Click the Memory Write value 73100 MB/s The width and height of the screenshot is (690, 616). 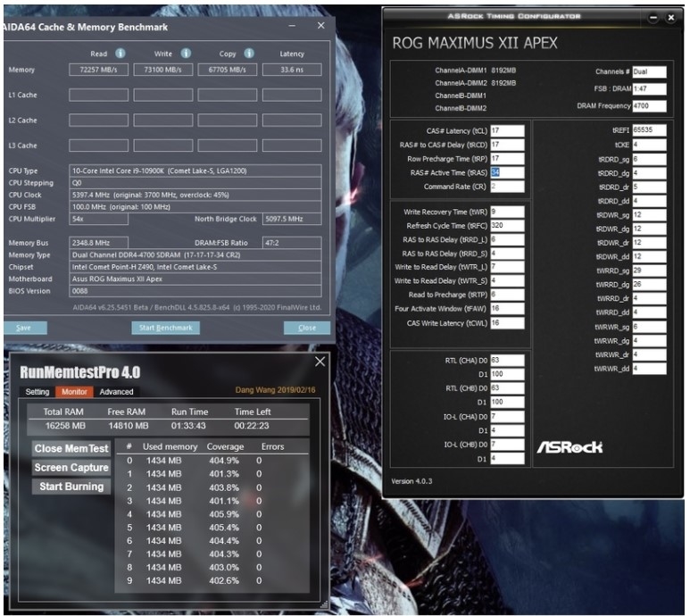click(x=162, y=70)
